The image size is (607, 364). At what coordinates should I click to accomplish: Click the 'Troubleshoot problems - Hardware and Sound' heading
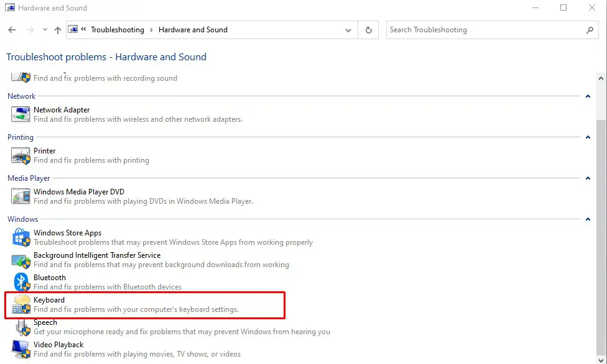click(106, 57)
